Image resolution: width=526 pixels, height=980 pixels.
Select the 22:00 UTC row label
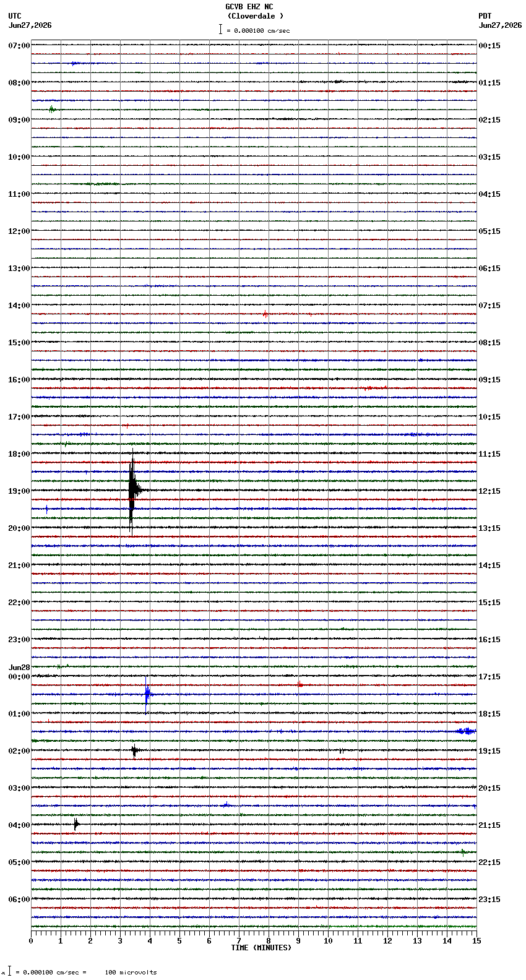(19, 603)
